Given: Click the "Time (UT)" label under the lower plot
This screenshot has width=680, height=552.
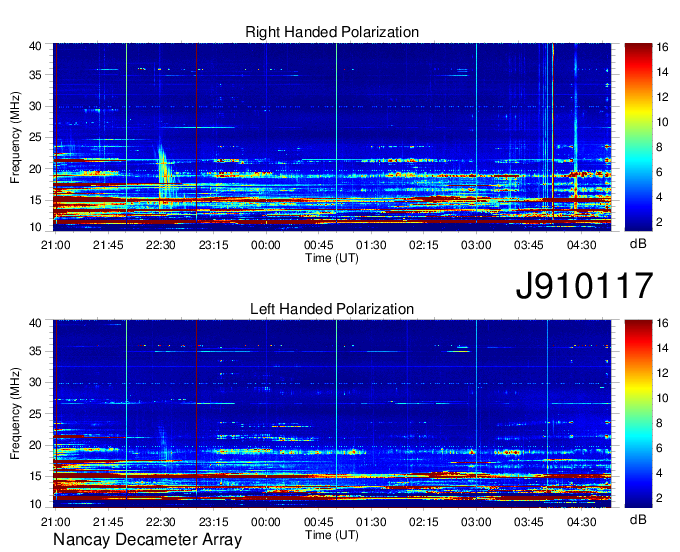Looking at the screenshot, I should pyautogui.click(x=332, y=535).
